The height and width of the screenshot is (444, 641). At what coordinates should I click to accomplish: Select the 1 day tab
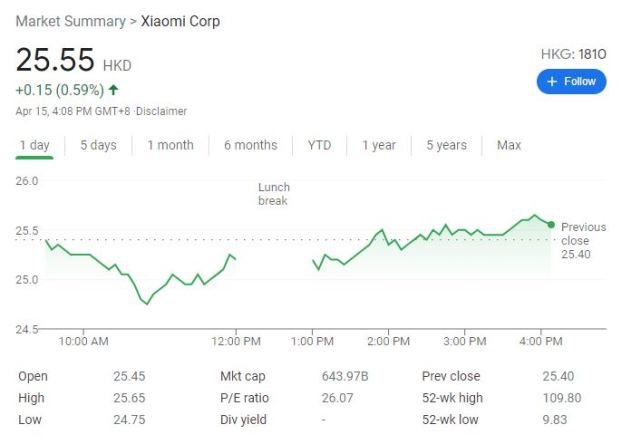[x=34, y=145]
